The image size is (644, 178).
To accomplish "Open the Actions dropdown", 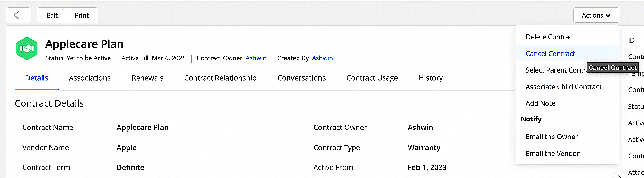I will pos(596,15).
